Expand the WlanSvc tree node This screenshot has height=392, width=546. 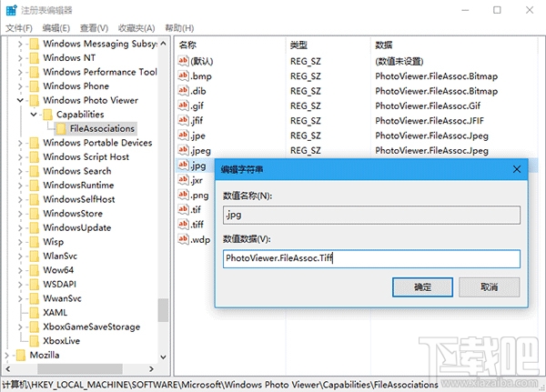coord(20,256)
